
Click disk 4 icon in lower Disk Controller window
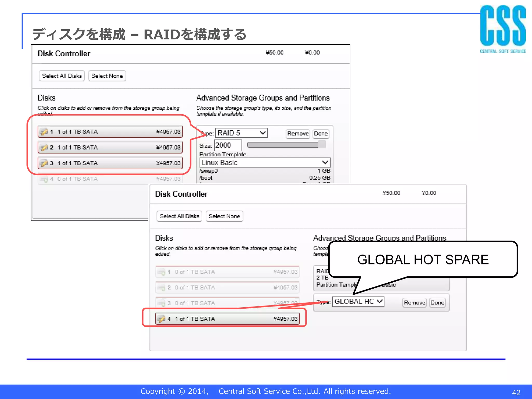[x=162, y=319]
